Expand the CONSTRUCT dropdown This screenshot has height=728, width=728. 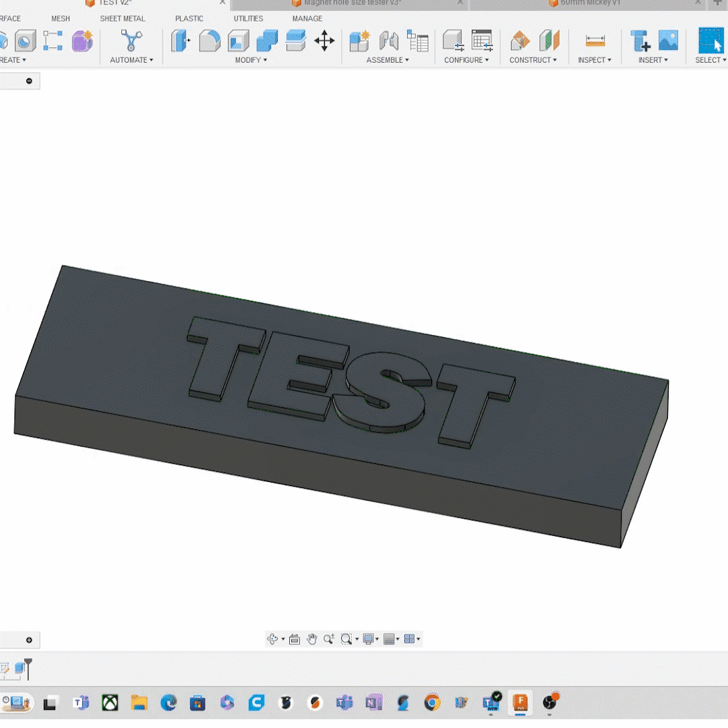click(x=533, y=60)
